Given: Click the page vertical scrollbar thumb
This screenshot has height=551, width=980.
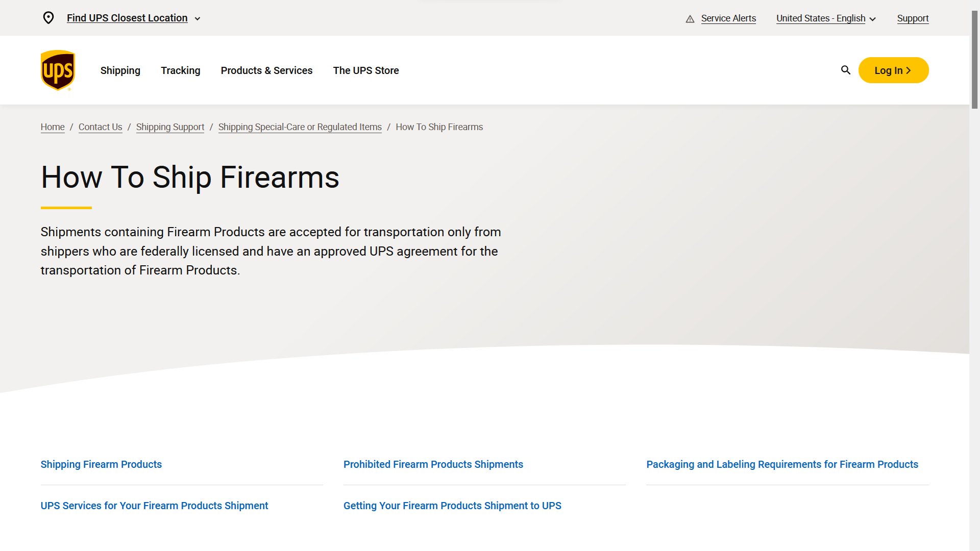Looking at the screenshot, I should pyautogui.click(x=974, y=60).
